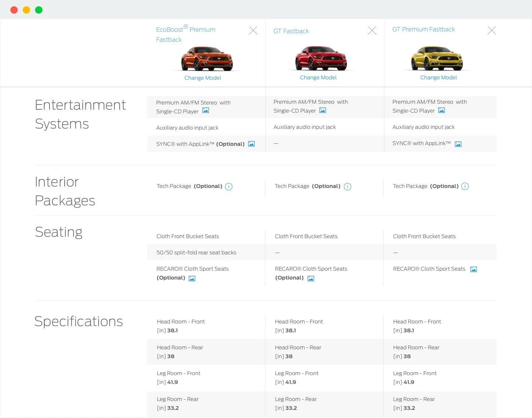Click GT Premium Leg Room - Front 41.9 value

409,382
